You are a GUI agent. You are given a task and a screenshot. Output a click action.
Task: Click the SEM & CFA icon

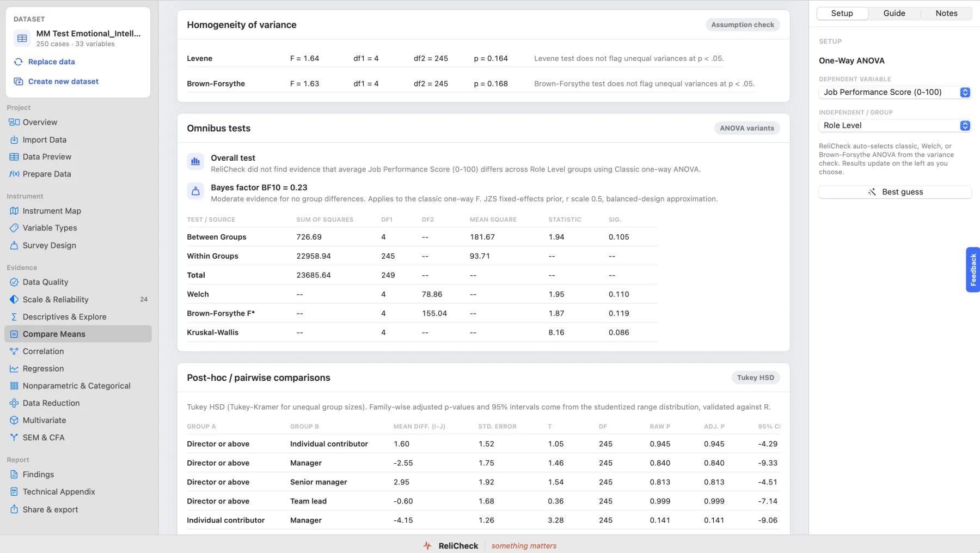tap(14, 437)
